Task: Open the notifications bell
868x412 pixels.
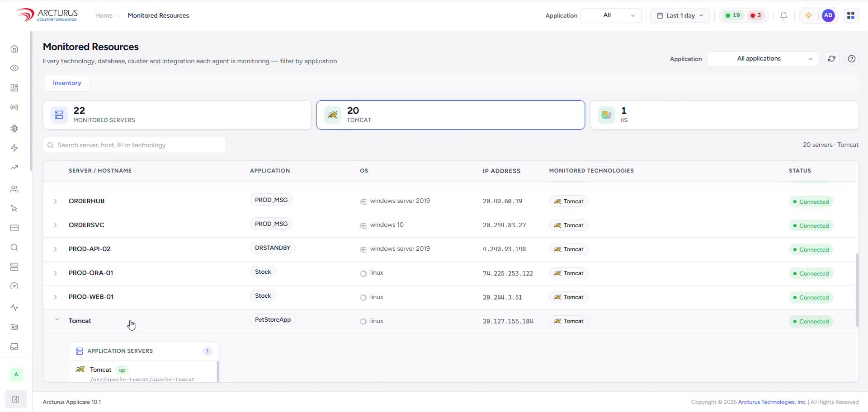Action: coord(783,15)
